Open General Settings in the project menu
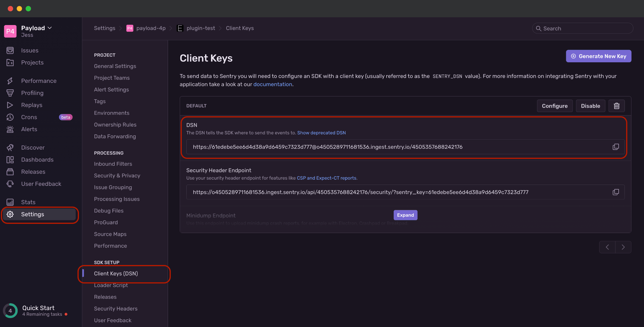This screenshot has height=327, width=644. coord(115,66)
